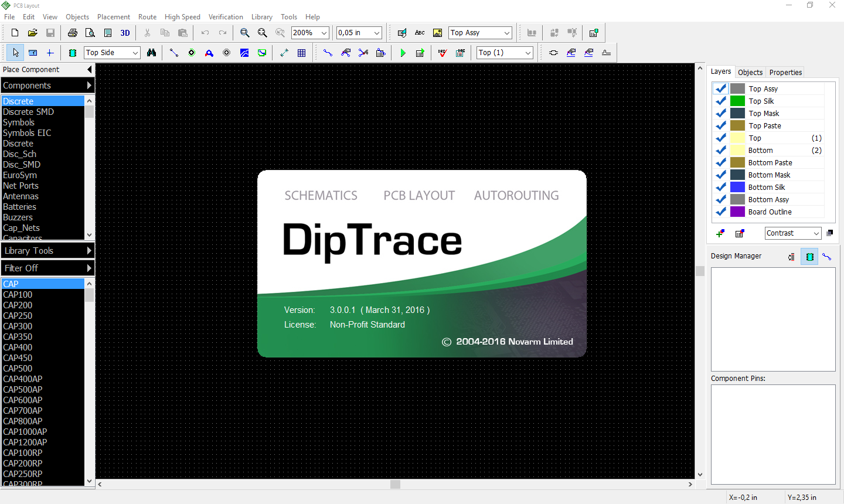
Task: Open the Place Table tool
Action: coord(302,53)
